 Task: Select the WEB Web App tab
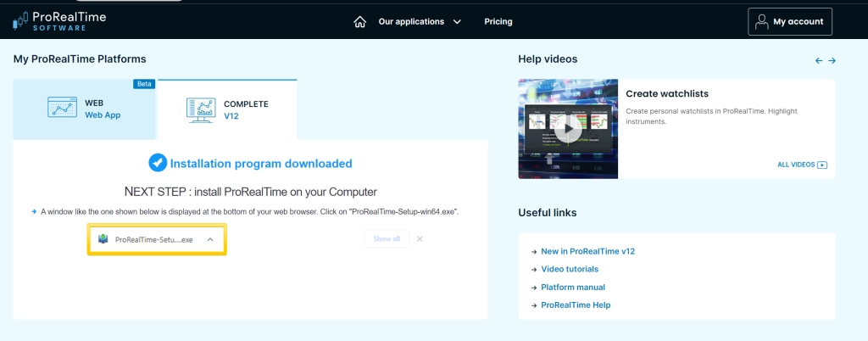tap(85, 109)
